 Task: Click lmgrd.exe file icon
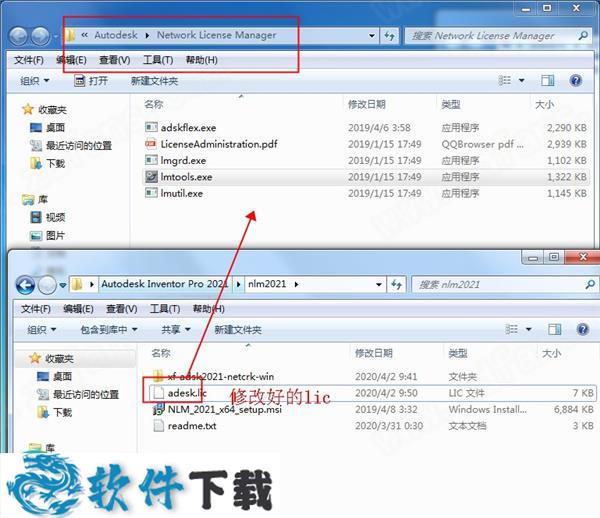(151, 160)
